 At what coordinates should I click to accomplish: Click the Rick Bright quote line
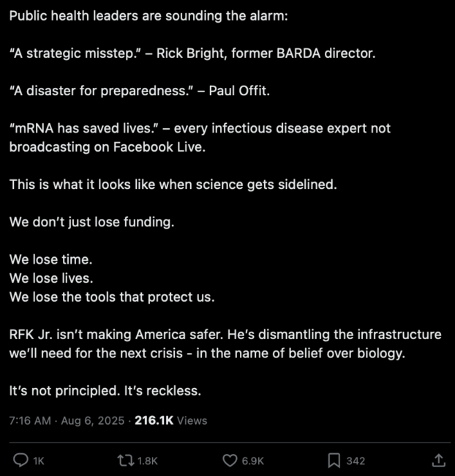click(x=192, y=53)
